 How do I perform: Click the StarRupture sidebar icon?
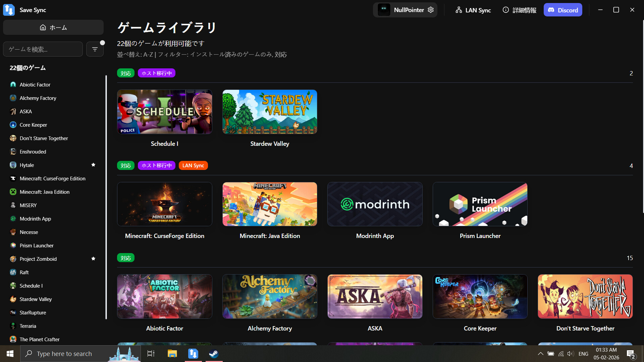pos(13,312)
